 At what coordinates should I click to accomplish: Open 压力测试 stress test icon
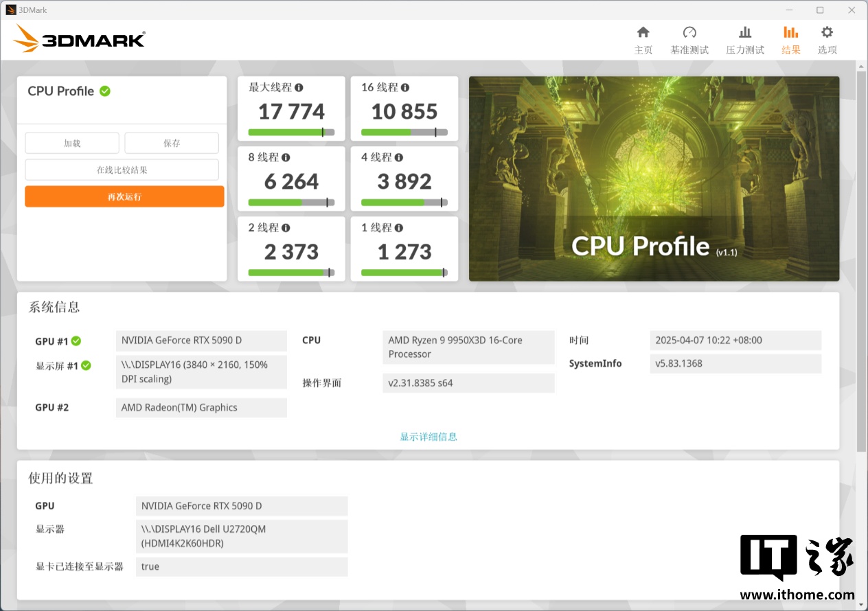(x=744, y=32)
